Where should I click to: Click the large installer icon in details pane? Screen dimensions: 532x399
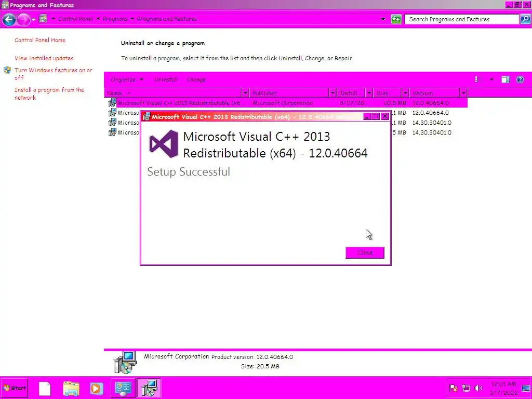[125, 362]
